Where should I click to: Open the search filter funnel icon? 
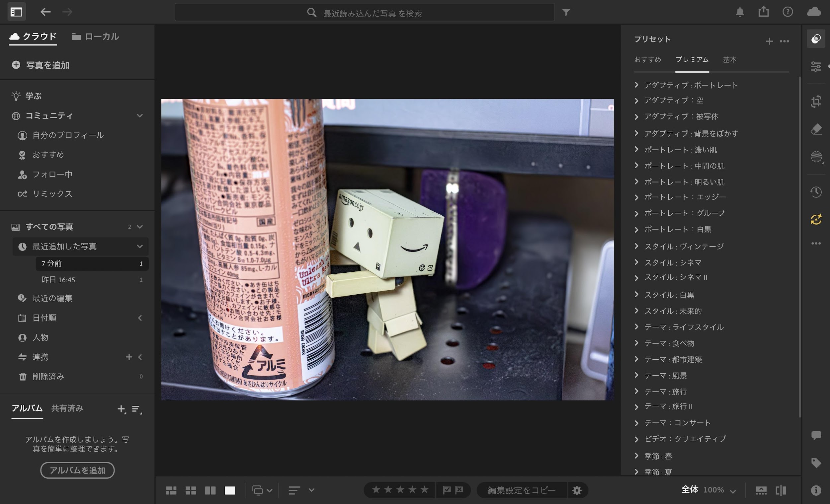tap(566, 13)
